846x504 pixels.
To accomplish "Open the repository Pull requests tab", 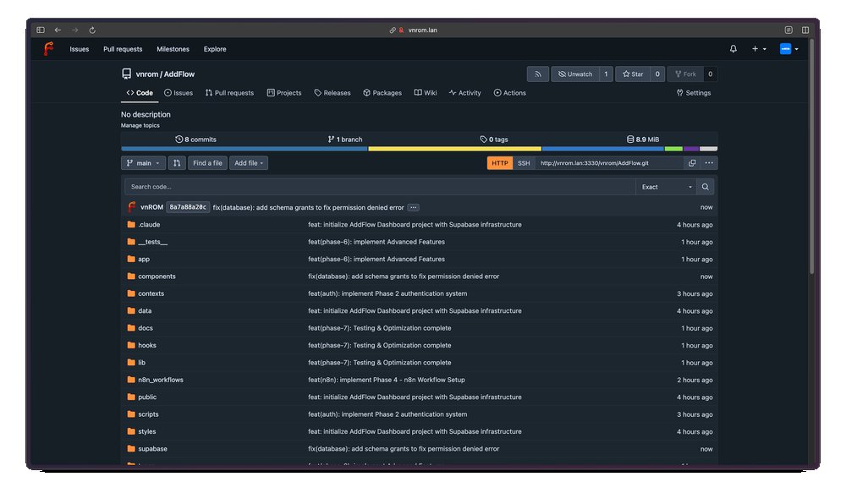I will pos(229,93).
